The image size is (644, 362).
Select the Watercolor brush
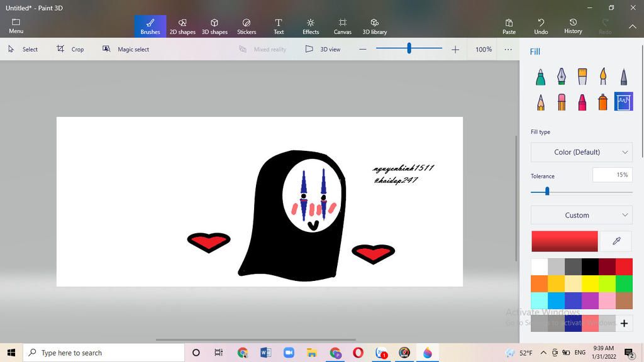coord(603,77)
